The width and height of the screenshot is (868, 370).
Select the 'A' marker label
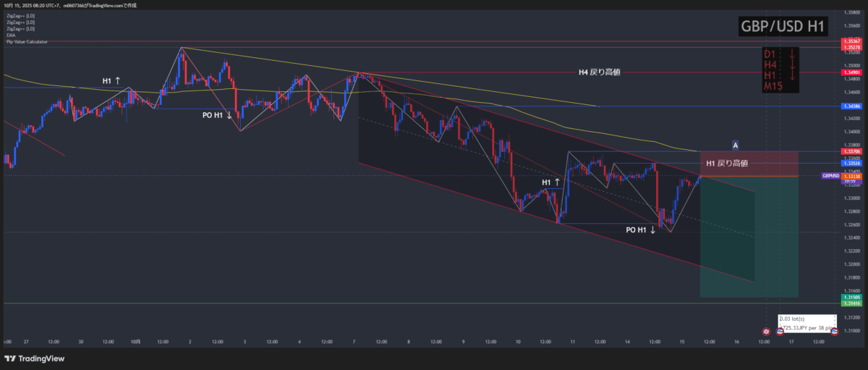click(735, 145)
